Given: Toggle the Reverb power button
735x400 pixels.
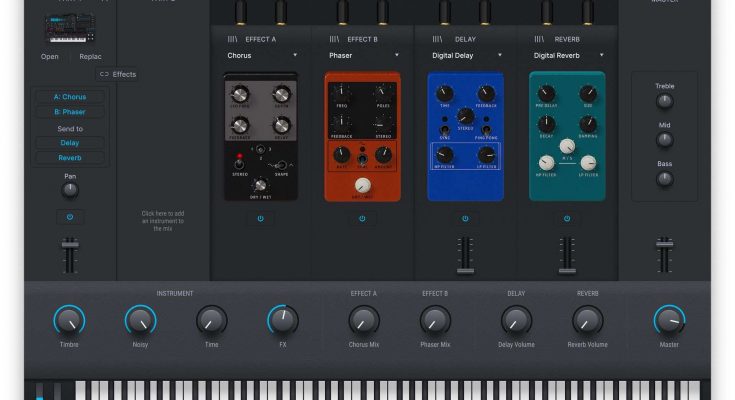Looking at the screenshot, I should tap(567, 218).
